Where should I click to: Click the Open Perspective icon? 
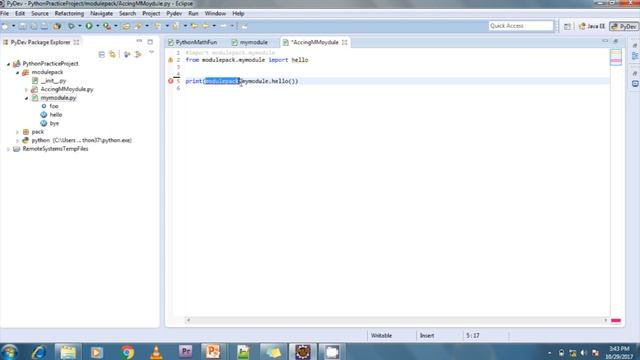point(567,26)
